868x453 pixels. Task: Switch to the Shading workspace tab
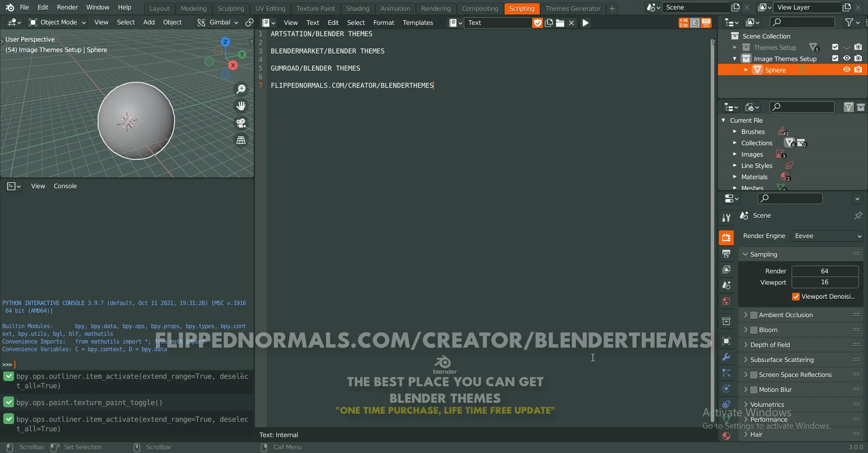[358, 8]
